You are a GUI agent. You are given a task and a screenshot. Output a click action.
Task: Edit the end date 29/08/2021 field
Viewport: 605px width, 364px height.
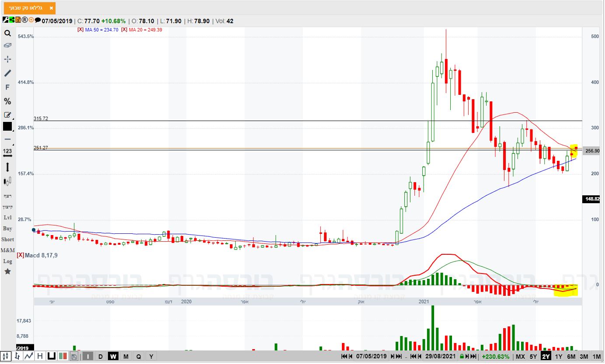coord(441,357)
